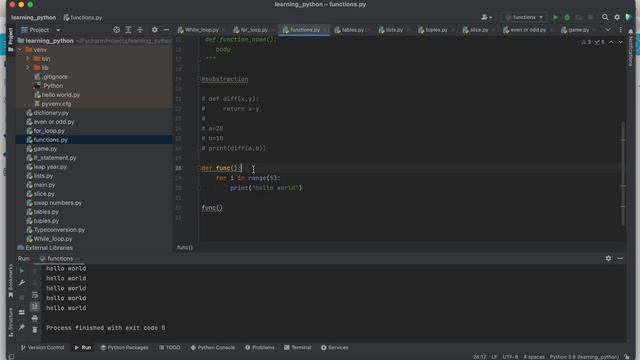
Task: Switch to While_loop.py editor tab
Action: [201, 30]
